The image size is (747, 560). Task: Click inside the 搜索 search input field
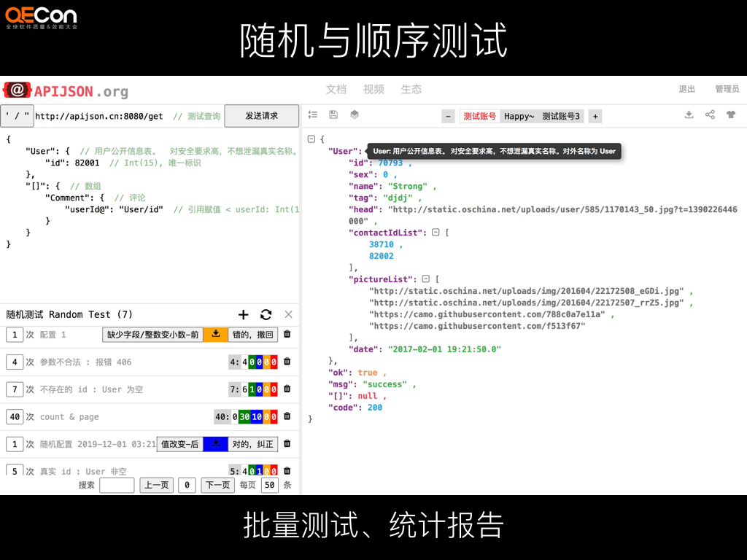[117, 484]
